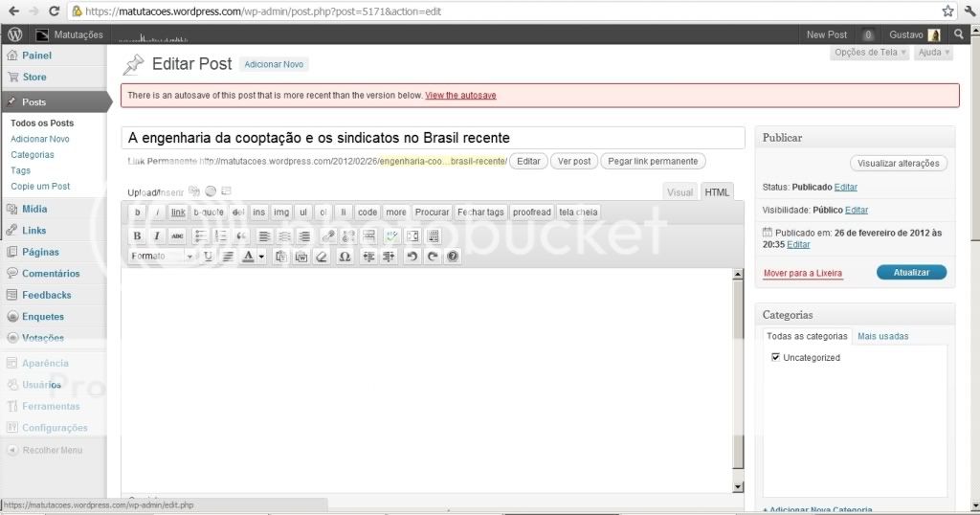980x515 pixels.
Task: Switch to the Visual editor tab
Action: click(679, 192)
